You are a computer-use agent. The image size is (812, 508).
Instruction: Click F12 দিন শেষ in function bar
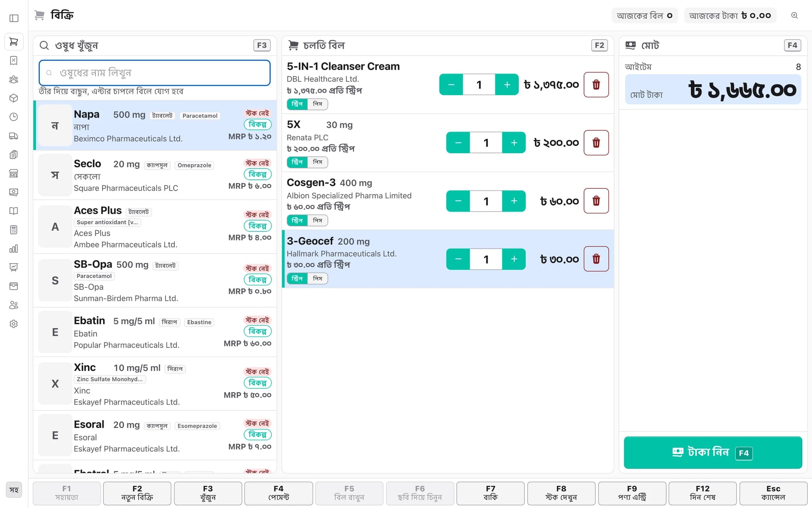pos(702,493)
